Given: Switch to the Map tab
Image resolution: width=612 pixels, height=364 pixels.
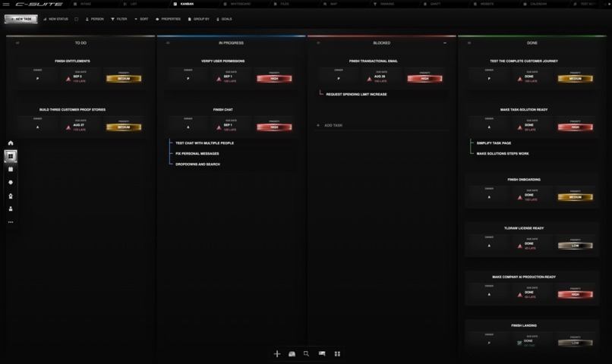Looking at the screenshot, I should point(330,4).
